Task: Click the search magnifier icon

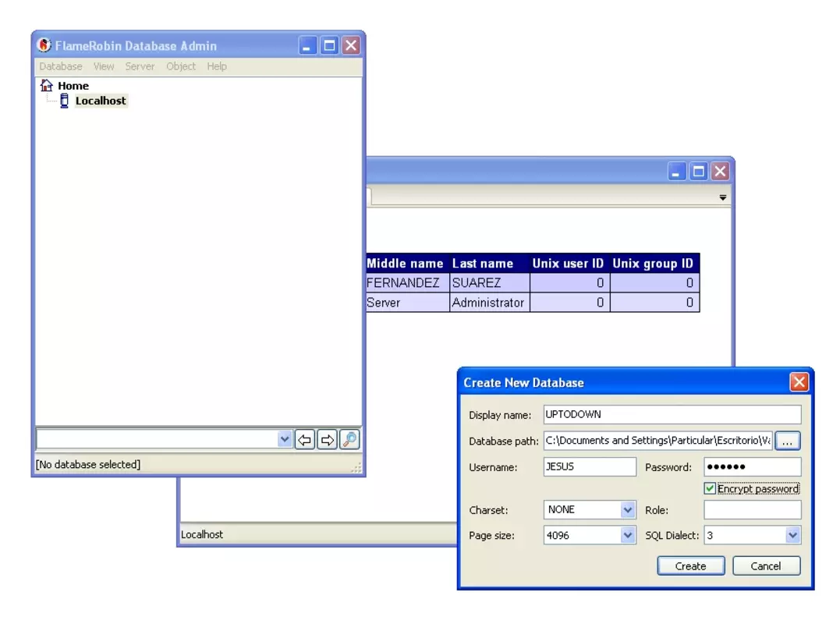Action: [x=349, y=440]
